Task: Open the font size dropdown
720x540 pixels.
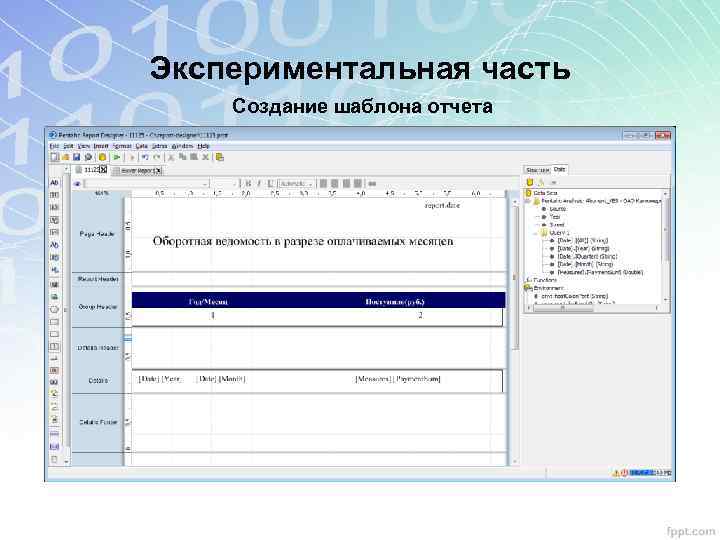Action: 234,184
